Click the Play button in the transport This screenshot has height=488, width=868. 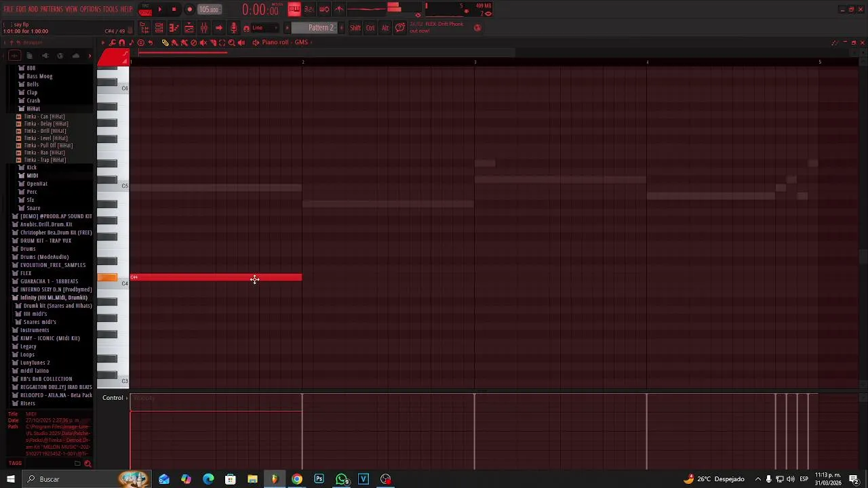tap(159, 9)
